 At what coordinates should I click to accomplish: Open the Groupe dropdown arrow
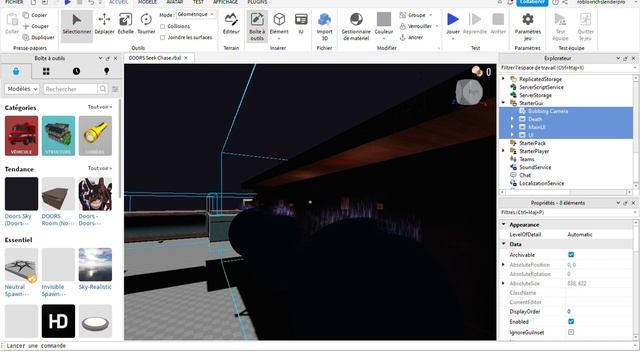pyautogui.click(x=431, y=15)
